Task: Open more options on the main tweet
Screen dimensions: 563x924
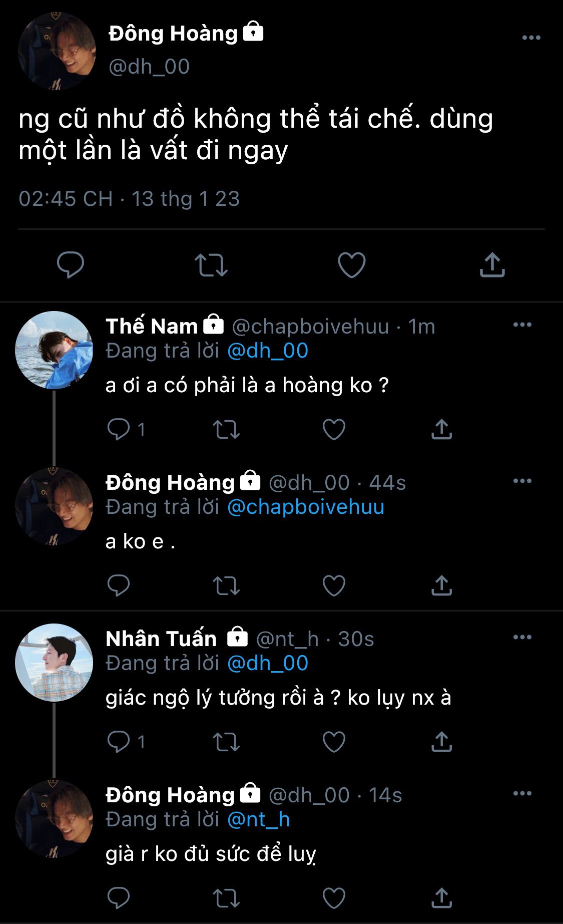Action: point(531,38)
